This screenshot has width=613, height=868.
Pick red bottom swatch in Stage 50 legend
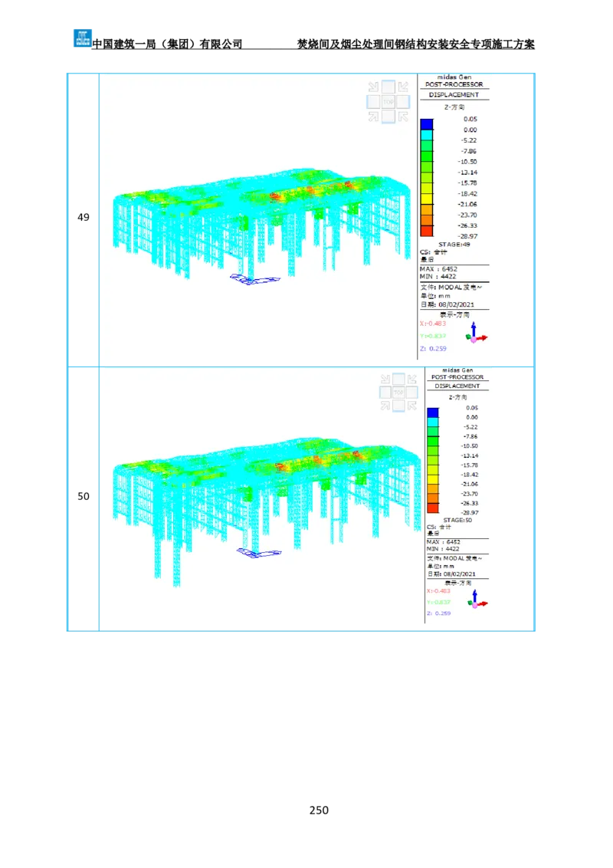tap(433, 508)
